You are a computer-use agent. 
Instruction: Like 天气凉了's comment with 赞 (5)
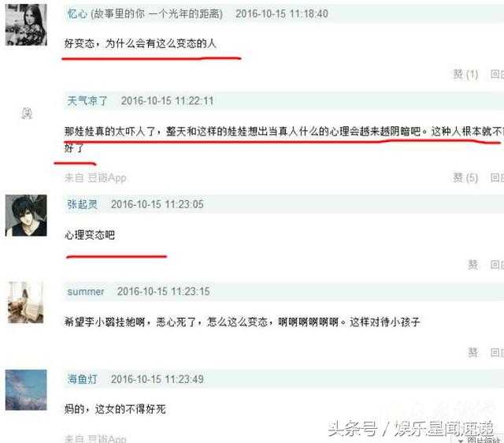465,177
